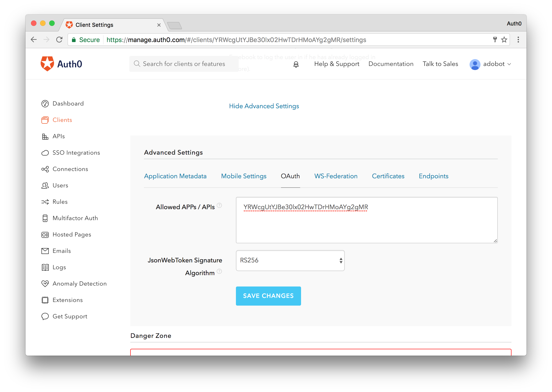Switch to the Certificates tab
552x392 pixels.
point(388,176)
